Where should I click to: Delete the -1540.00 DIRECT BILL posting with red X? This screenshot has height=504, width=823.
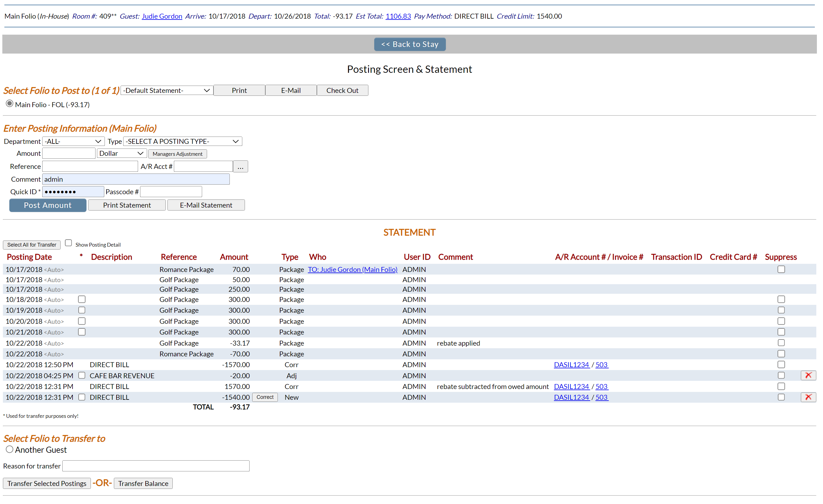pos(808,397)
